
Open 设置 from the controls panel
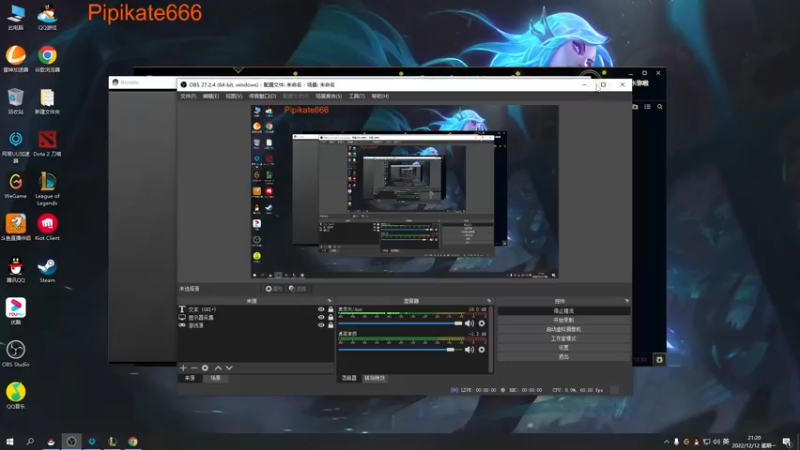[563, 347]
